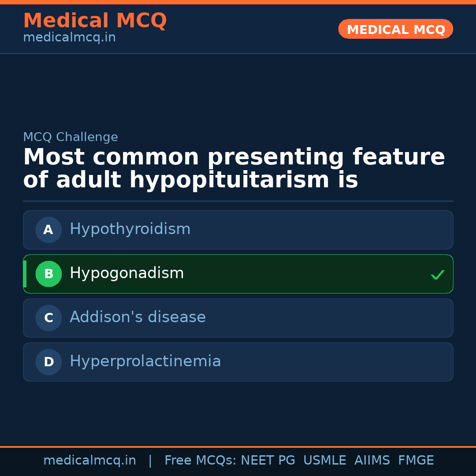Open the medicalmcq.in link under the header title
Screen dimensions: 476x476
pos(69,38)
